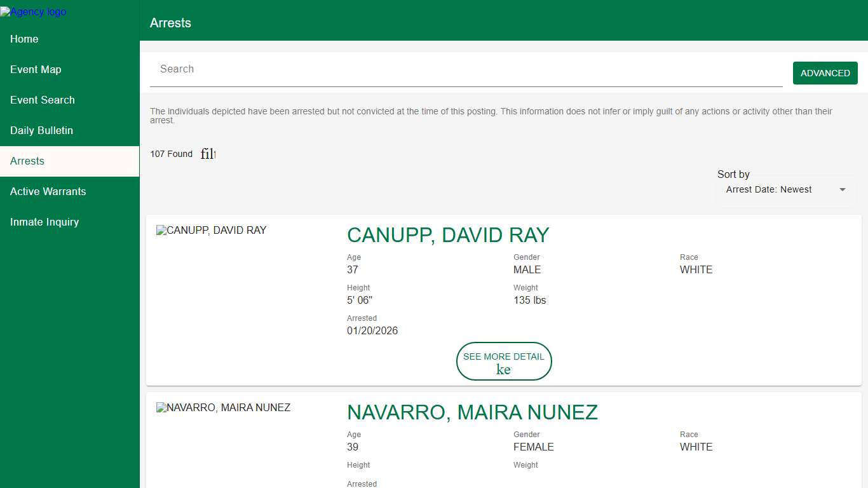Navigate to Event Search
Screen dimensions: 868x488
point(43,100)
